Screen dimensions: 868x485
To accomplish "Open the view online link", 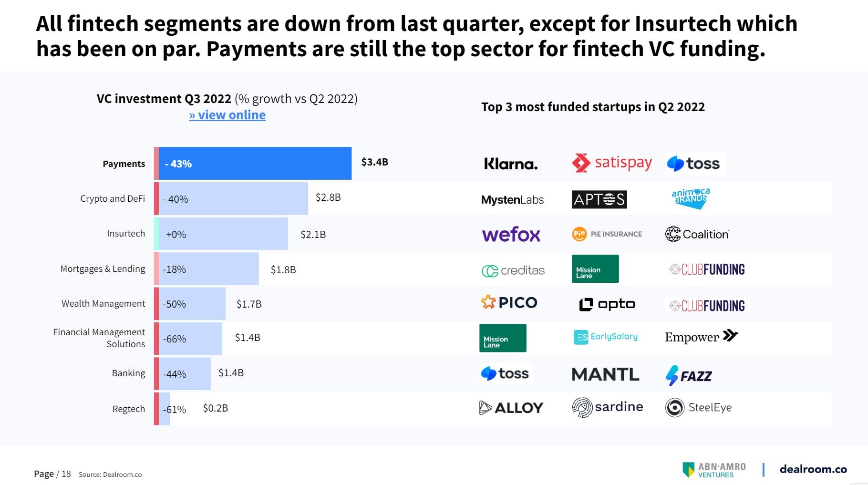I will tap(227, 115).
